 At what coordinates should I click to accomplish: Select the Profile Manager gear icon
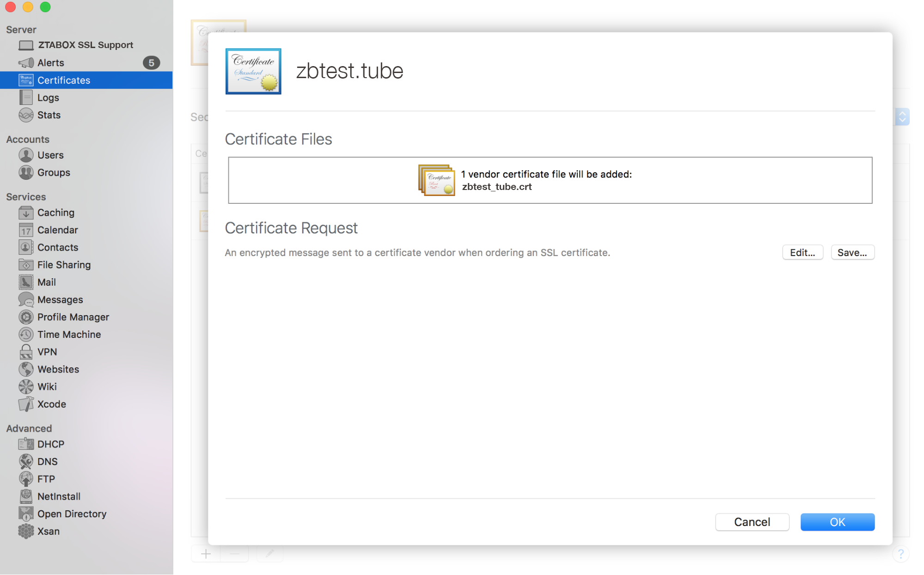(x=26, y=317)
